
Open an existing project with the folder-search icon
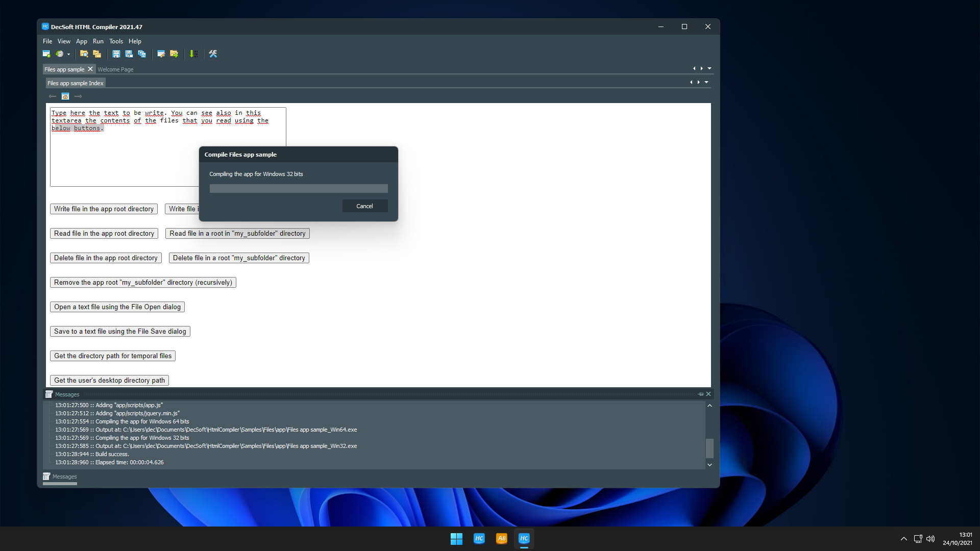84,54
